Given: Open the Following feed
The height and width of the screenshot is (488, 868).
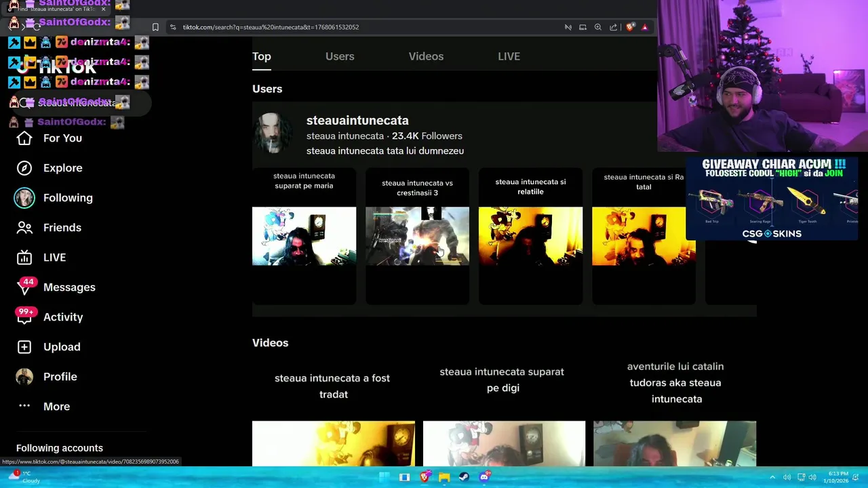Looking at the screenshot, I should (54, 198).
